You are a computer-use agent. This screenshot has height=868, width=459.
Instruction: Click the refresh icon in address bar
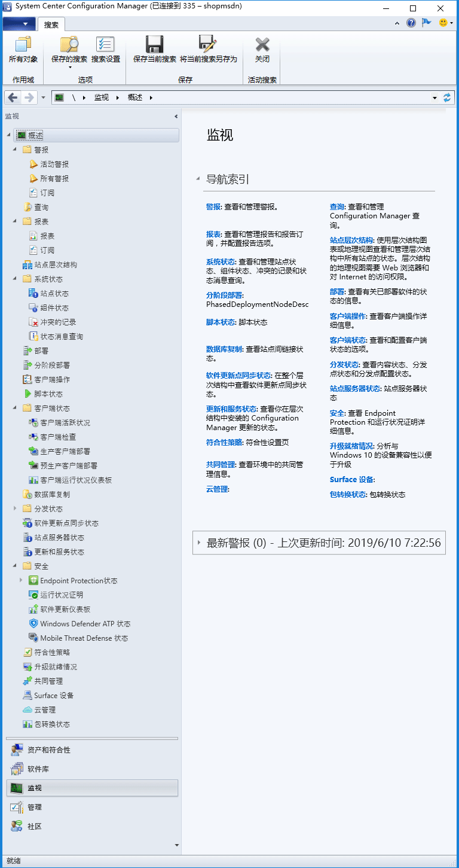click(x=447, y=98)
